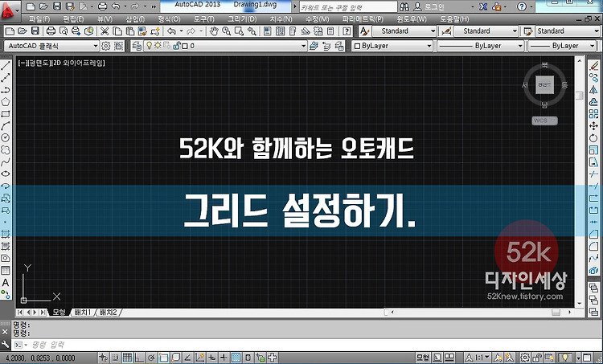Open the AutoCAD 클래식 workspace dropdown
Image resolution: width=603 pixels, height=364 pixels.
[52, 46]
